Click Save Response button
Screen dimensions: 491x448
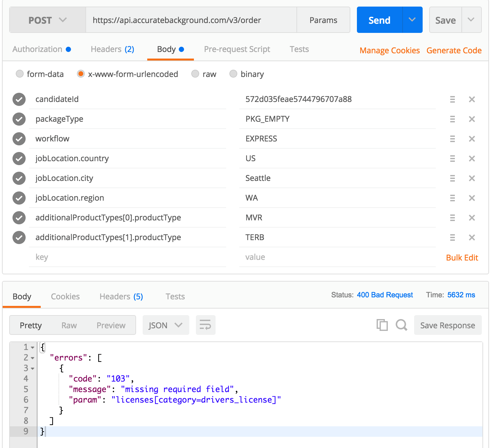[448, 325]
